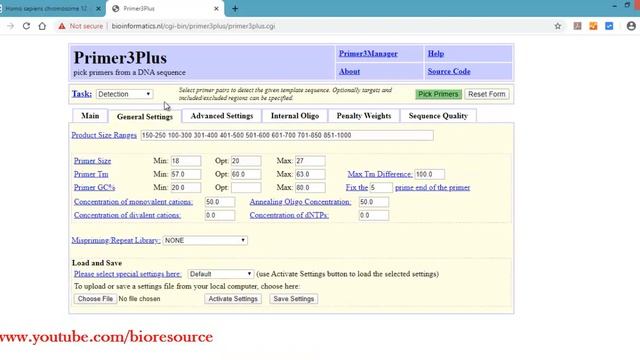Screen dimensions: 640x360
Task: Click Annealing Oligo Concentration link
Action: 300,202
